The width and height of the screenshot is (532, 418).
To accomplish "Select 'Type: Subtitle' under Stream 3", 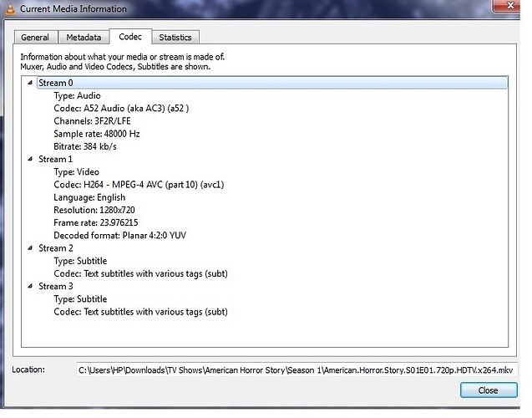I will click(x=80, y=299).
